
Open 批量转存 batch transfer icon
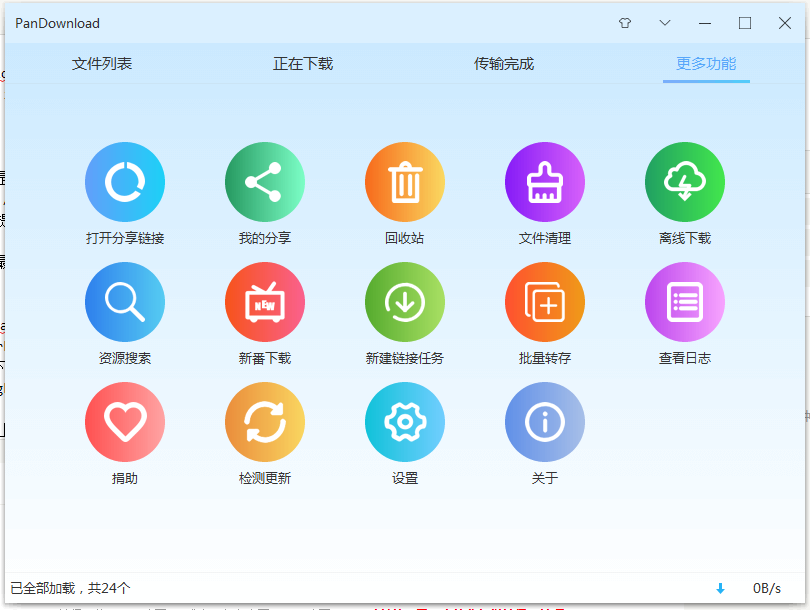click(x=545, y=302)
